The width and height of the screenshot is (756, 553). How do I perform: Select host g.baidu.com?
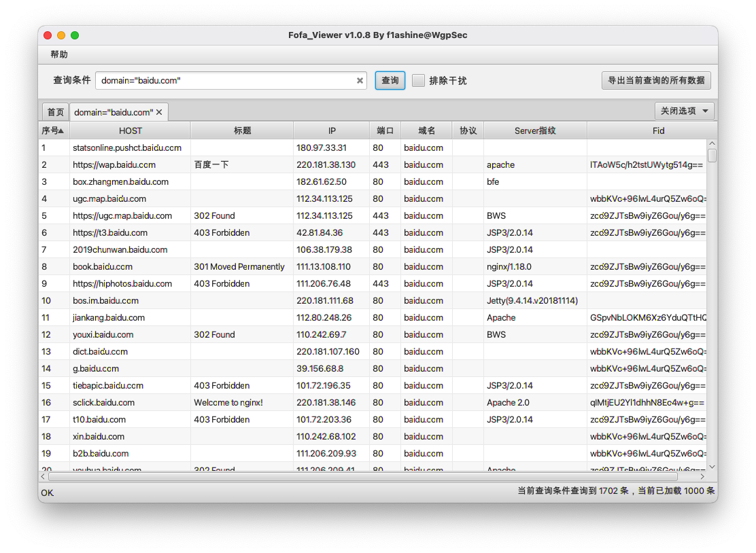coord(96,368)
